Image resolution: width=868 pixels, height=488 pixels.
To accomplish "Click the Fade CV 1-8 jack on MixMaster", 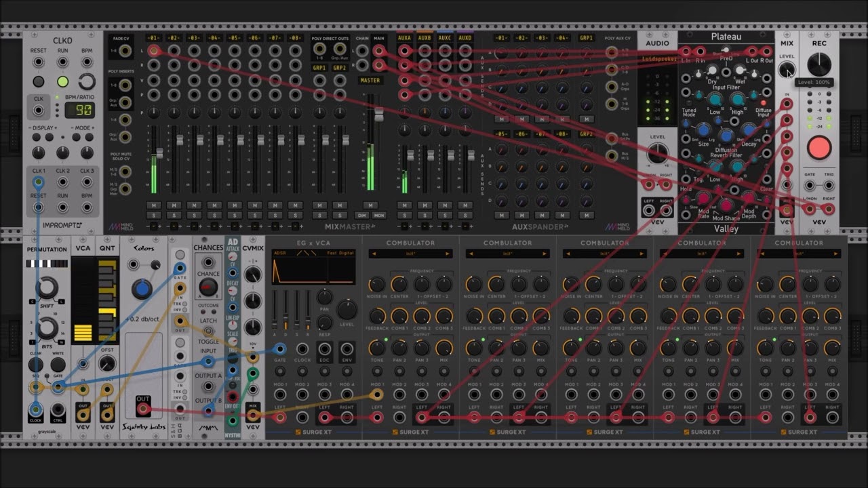I will pyautogui.click(x=125, y=49).
